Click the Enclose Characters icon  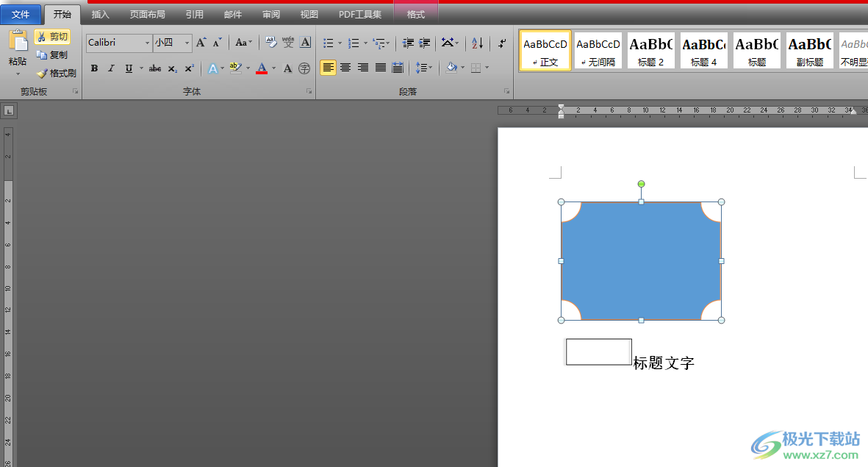(304, 68)
